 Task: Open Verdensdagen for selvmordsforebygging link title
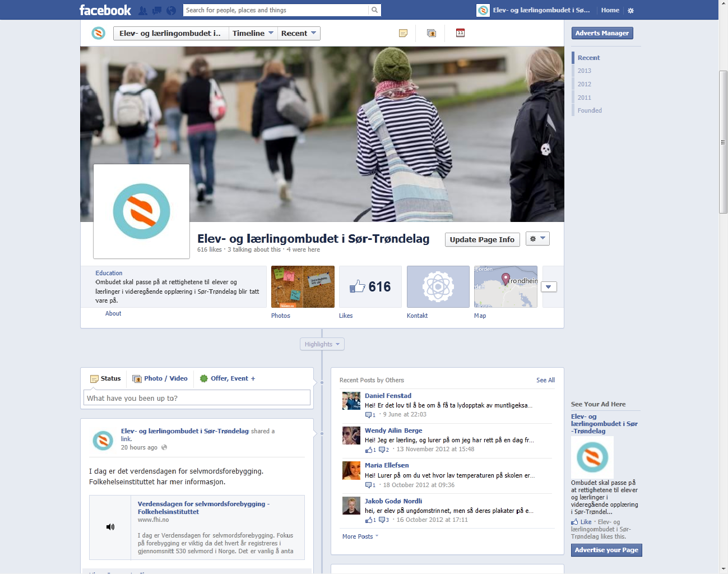tap(203, 508)
